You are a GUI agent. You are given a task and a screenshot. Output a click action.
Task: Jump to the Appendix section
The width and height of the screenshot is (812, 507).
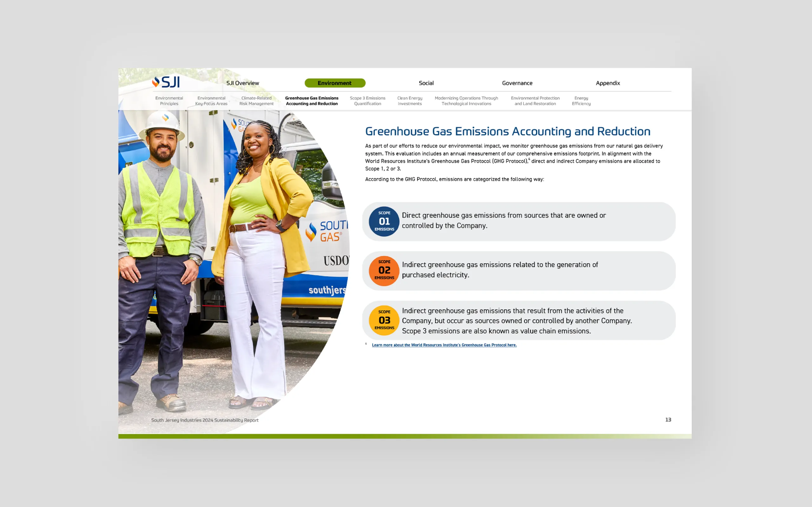607,83
